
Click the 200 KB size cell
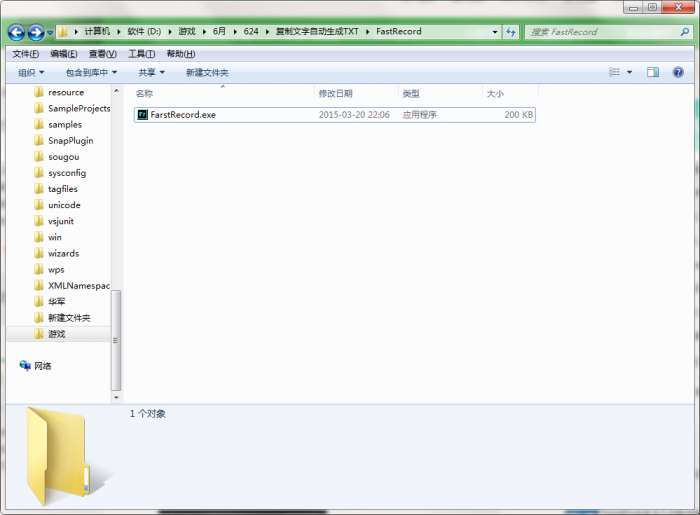[518, 115]
